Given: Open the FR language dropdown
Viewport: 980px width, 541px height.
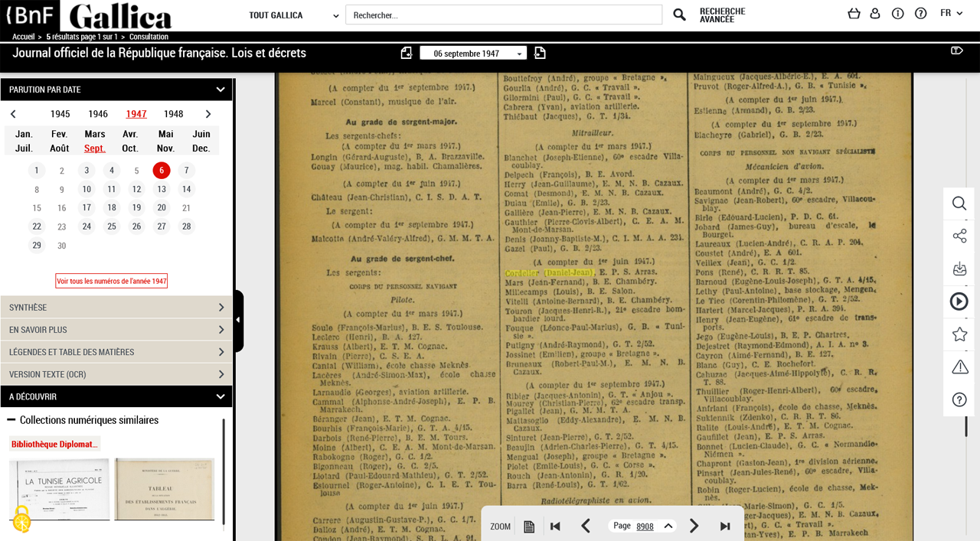Looking at the screenshot, I should [951, 13].
